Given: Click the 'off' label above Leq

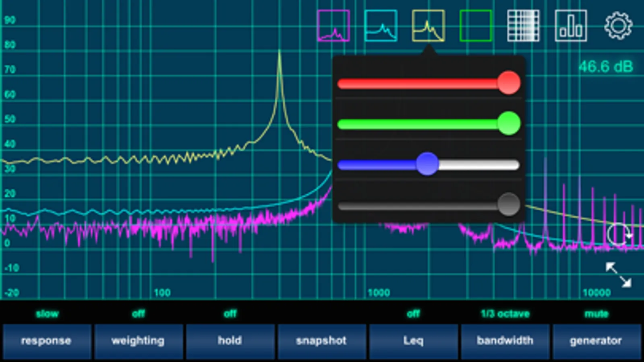Looking at the screenshot, I should coord(413,314).
